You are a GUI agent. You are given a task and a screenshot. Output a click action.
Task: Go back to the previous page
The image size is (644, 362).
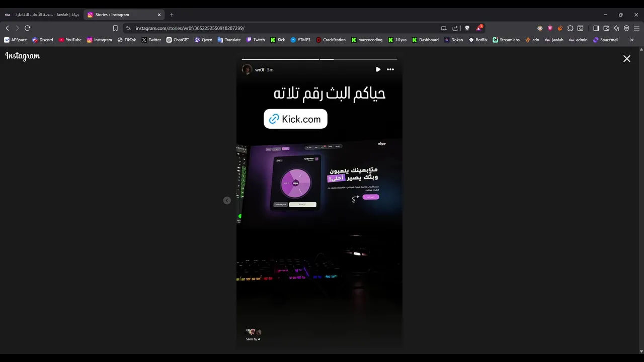coord(7,28)
